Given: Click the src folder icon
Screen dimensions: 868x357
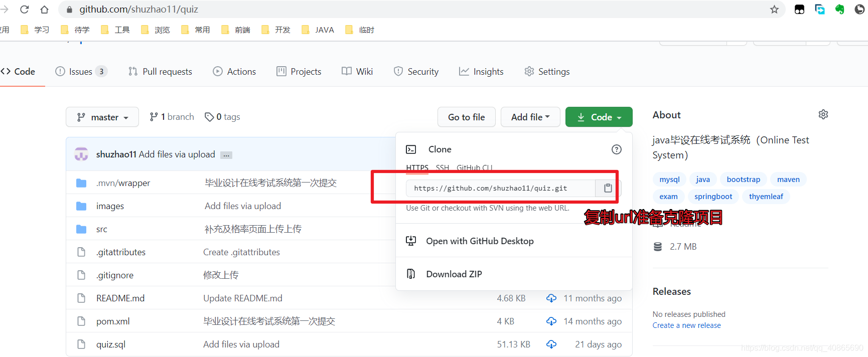Looking at the screenshot, I should 81,229.
